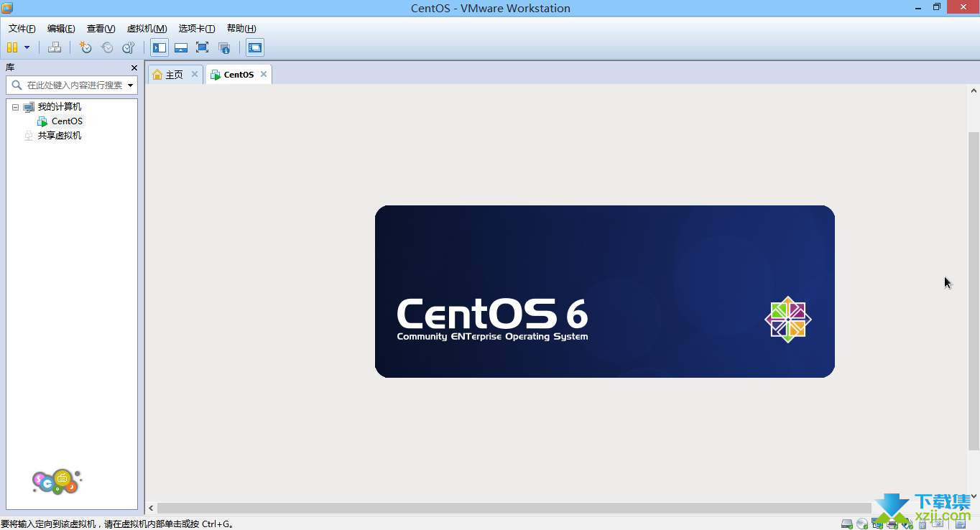980x530 pixels.
Task: Open the library search filter dropdown
Action: pyautogui.click(x=131, y=85)
